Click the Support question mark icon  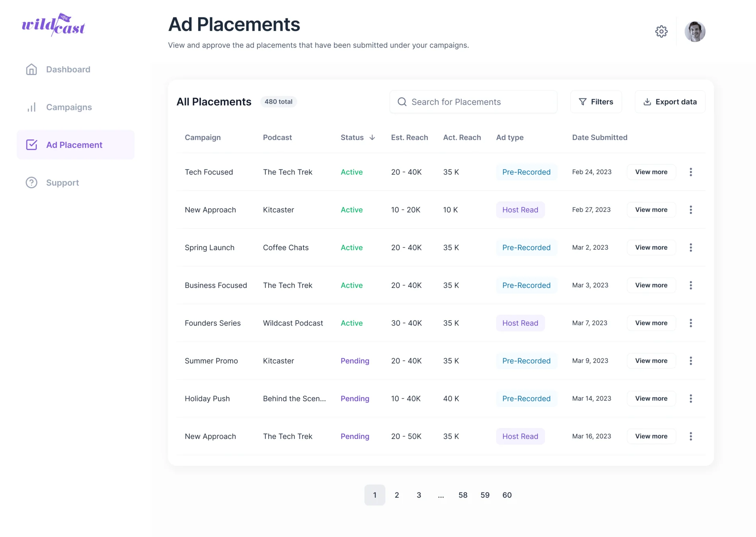click(x=31, y=183)
